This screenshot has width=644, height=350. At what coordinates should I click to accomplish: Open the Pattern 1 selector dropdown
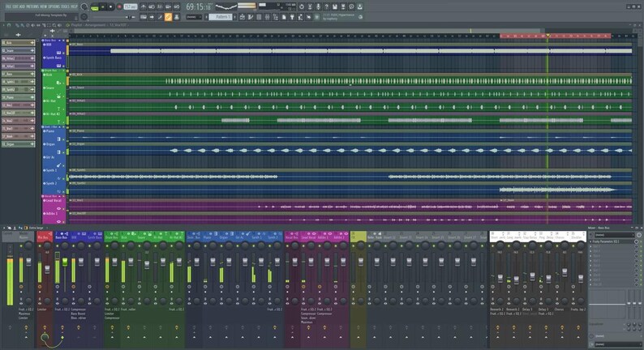(x=221, y=17)
